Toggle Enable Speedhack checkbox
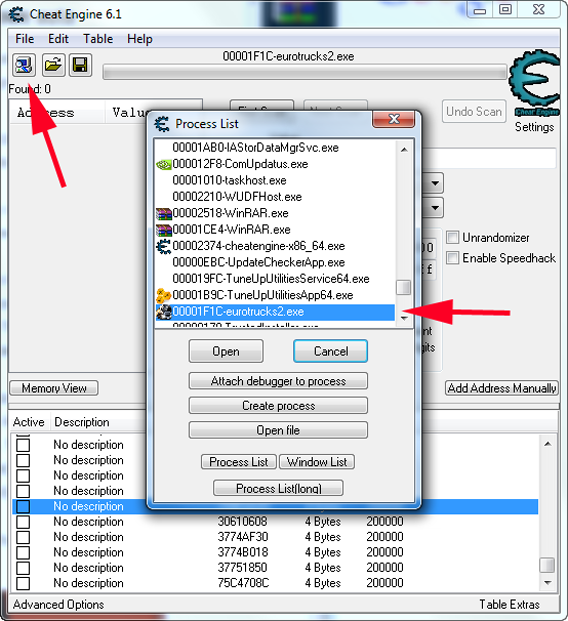The image size is (568, 621). 452,258
